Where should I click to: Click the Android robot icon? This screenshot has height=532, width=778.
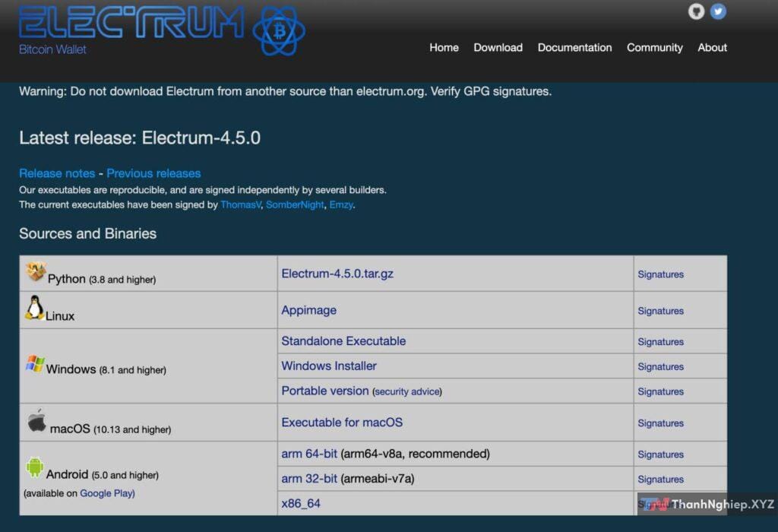point(34,467)
